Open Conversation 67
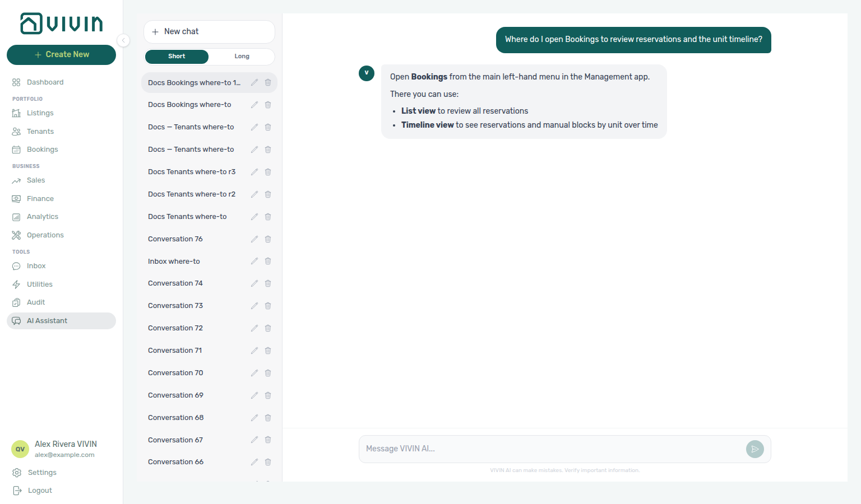 175,440
